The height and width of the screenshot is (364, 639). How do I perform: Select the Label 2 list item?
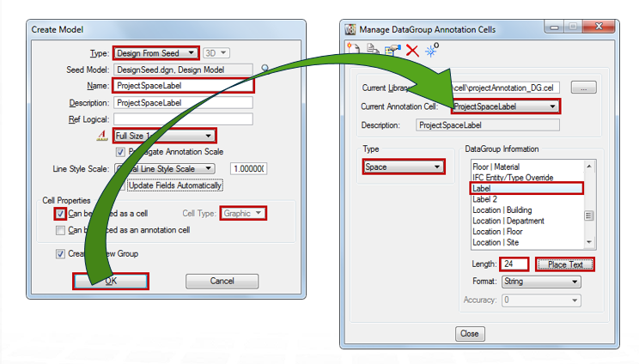527,199
